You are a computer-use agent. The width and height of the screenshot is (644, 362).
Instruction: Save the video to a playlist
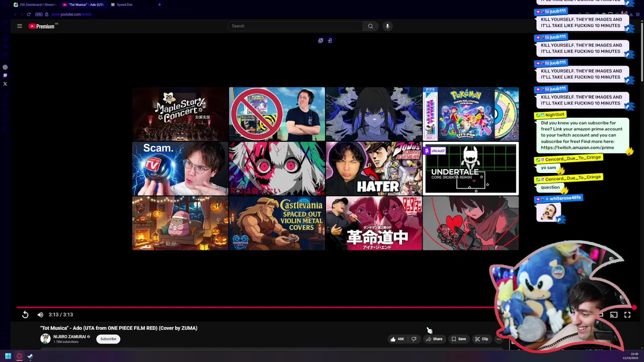coord(458,339)
